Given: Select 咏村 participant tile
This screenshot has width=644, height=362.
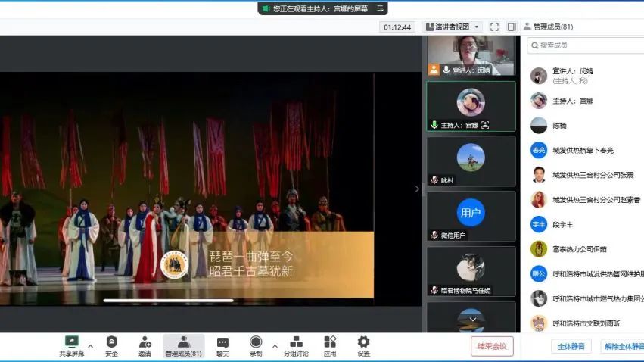Looking at the screenshot, I should pos(471,161).
